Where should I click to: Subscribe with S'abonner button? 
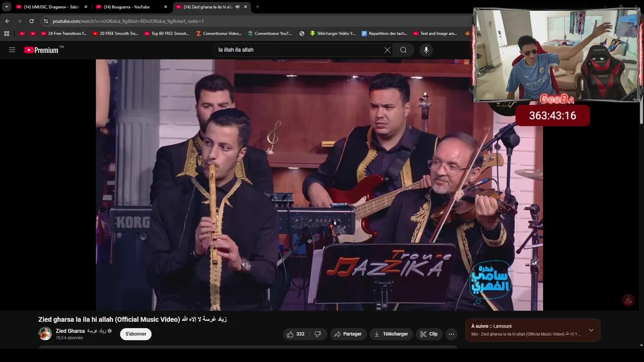(x=136, y=334)
